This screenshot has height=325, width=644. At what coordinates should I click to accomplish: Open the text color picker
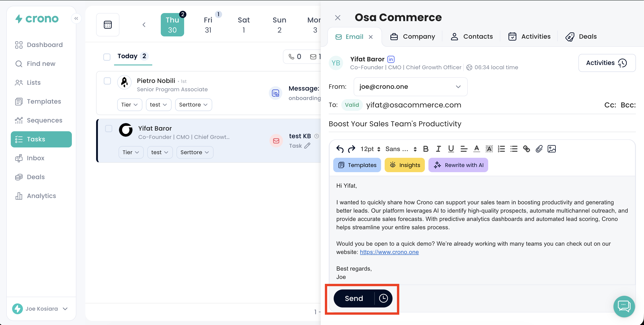point(476,149)
